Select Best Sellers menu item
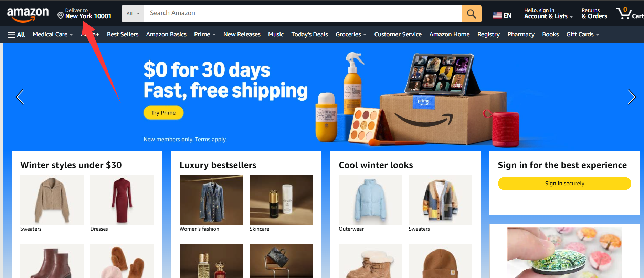The width and height of the screenshot is (644, 278). click(x=123, y=34)
